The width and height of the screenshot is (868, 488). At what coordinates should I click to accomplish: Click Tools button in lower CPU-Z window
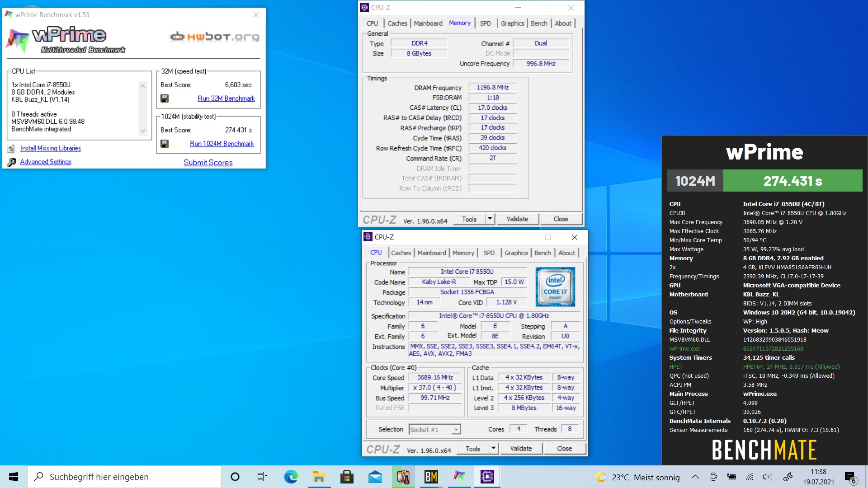pos(473,449)
